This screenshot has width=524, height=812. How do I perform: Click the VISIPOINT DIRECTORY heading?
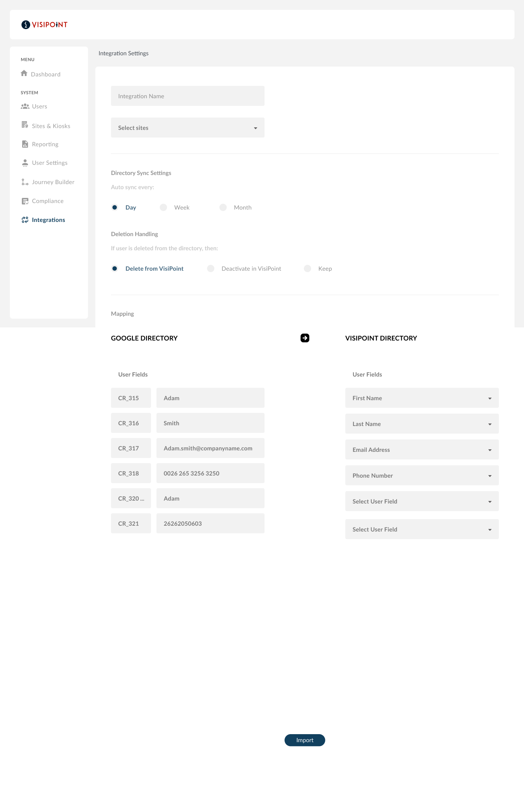pyautogui.click(x=381, y=338)
